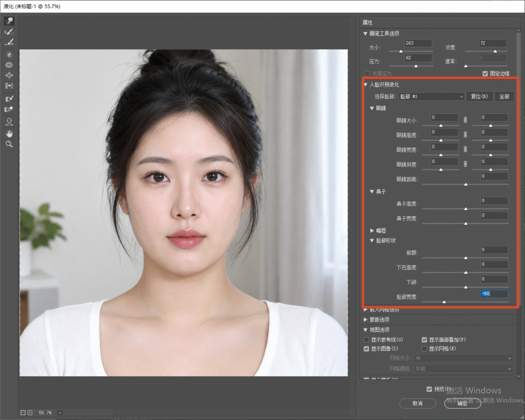525x420 pixels.
Task: Click the 全部 button
Action: (504, 96)
